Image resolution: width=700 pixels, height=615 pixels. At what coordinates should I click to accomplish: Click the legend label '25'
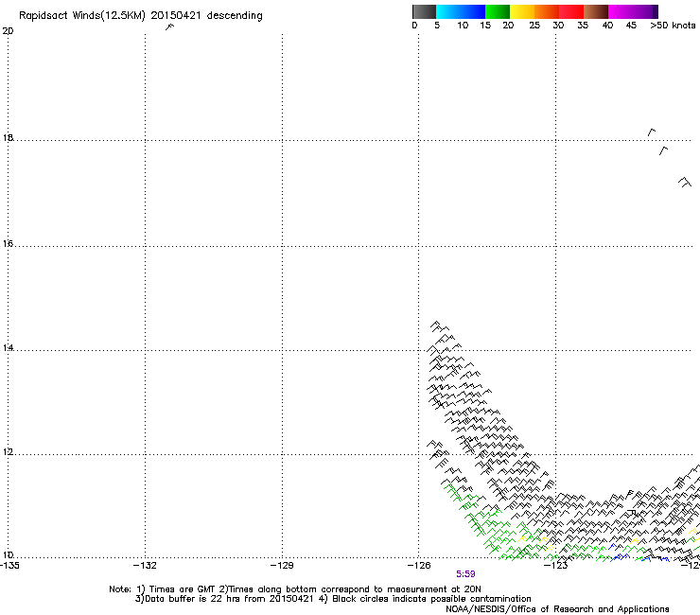tap(534, 25)
